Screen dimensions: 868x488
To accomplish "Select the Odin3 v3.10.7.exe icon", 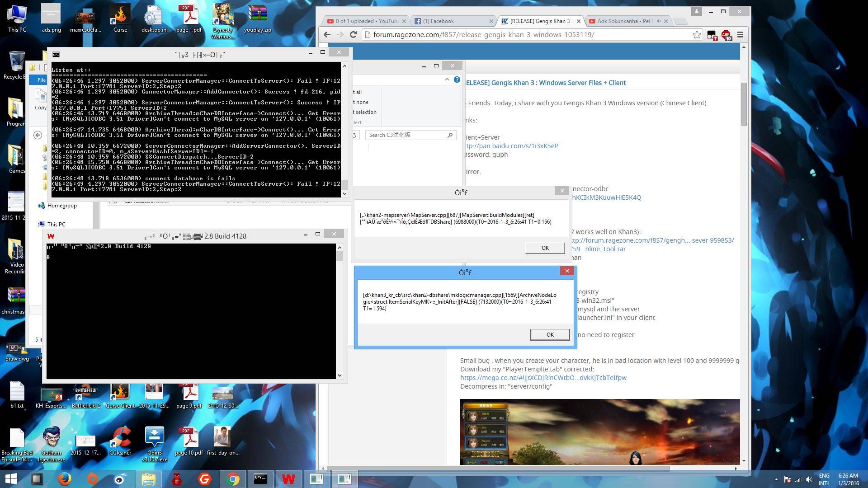I will point(155,444).
